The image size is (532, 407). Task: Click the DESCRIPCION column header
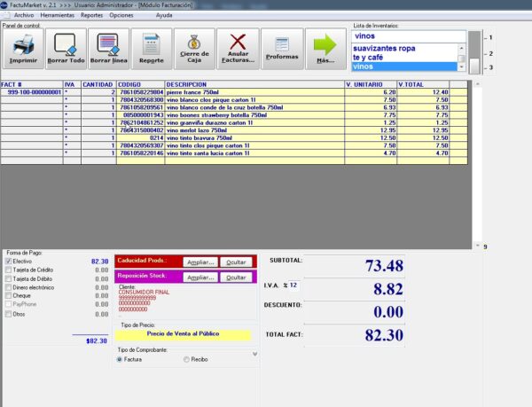(x=254, y=84)
